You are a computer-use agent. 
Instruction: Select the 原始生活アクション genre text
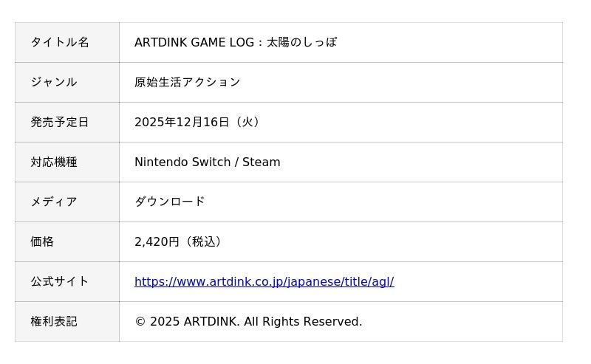point(188,82)
